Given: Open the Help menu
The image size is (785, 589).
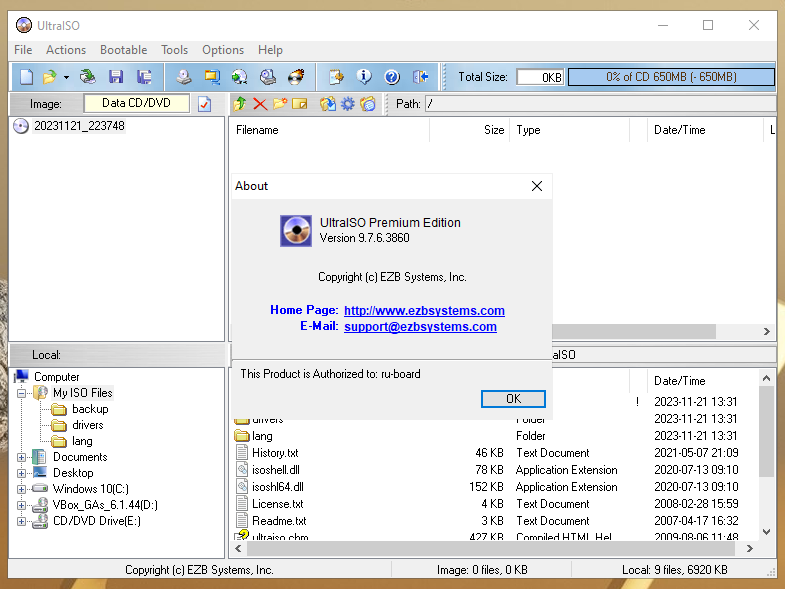Looking at the screenshot, I should pyautogui.click(x=270, y=50).
